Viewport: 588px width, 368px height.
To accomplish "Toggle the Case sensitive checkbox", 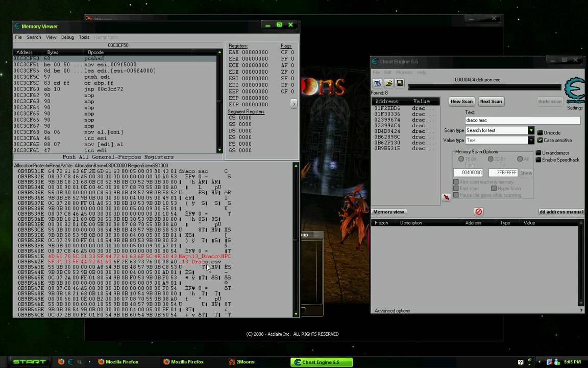I will click(x=540, y=140).
